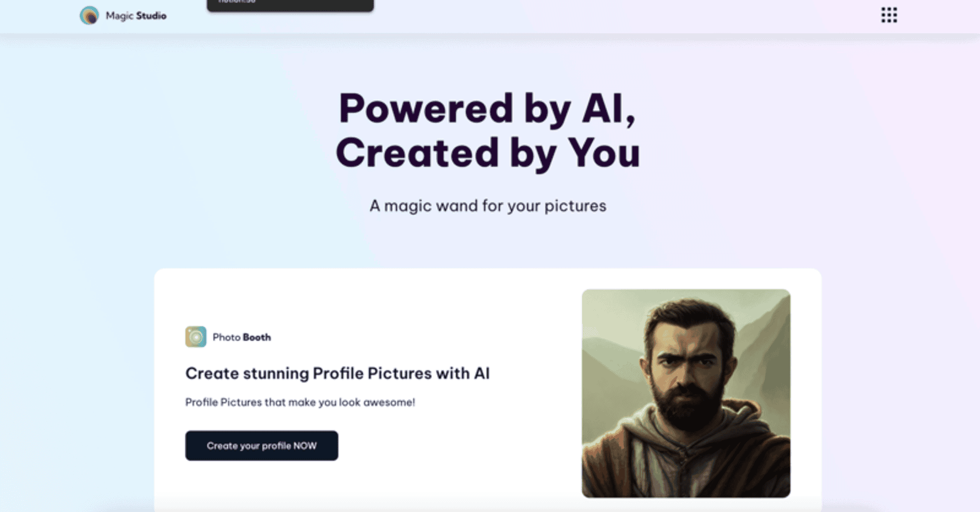Click the blank header bar area

click(588, 16)
